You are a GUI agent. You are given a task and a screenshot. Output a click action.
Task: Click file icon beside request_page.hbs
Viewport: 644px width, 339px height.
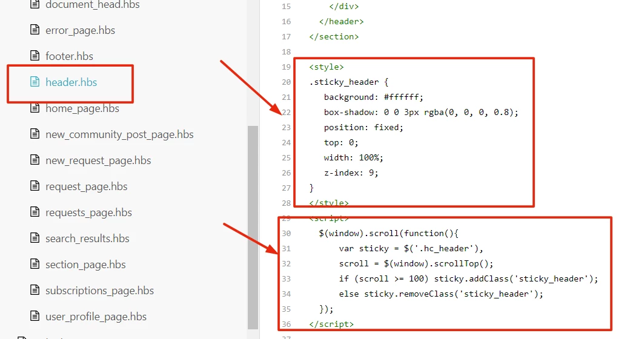coord(35,186)
